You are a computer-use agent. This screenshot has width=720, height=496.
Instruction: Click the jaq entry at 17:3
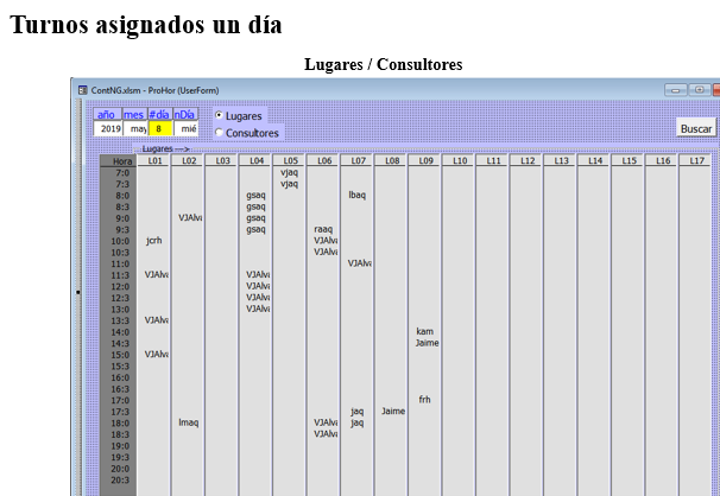point(357,411)
